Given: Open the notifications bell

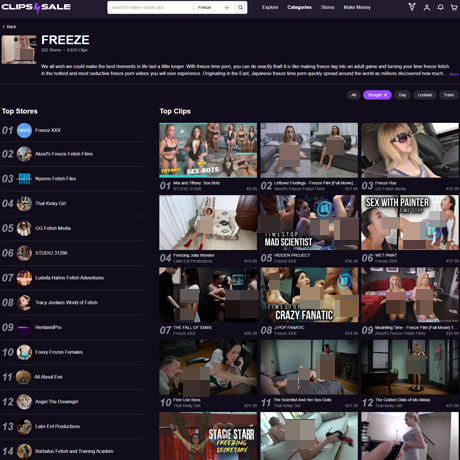Looking at the screenshot, I should coord(440,7).
